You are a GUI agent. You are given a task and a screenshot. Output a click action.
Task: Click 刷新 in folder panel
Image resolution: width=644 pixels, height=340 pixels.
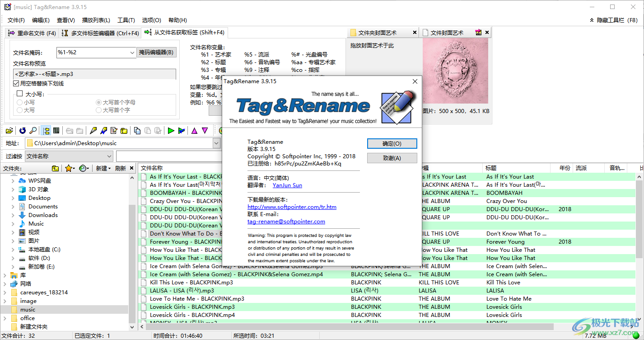click(121, 168)
